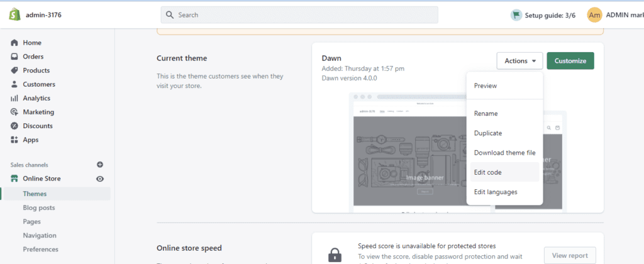Select Blog posts under Online Store
Image resolution: width=644 pixels, height=264 pixels.
point(38,208)
